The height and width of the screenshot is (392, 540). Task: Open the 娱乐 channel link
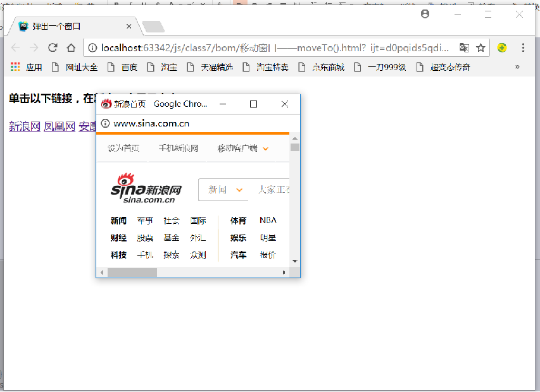(x=238, y=238)
